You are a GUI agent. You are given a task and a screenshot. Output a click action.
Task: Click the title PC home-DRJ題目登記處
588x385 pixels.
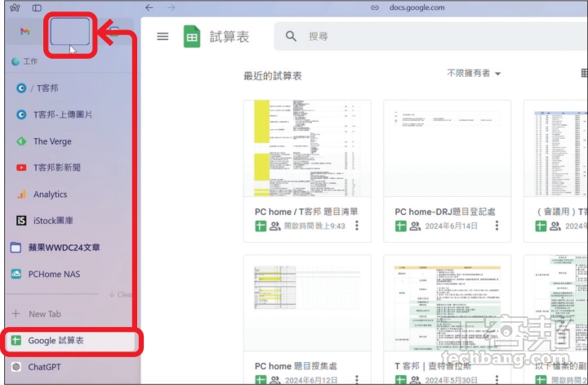click(445, 212)
